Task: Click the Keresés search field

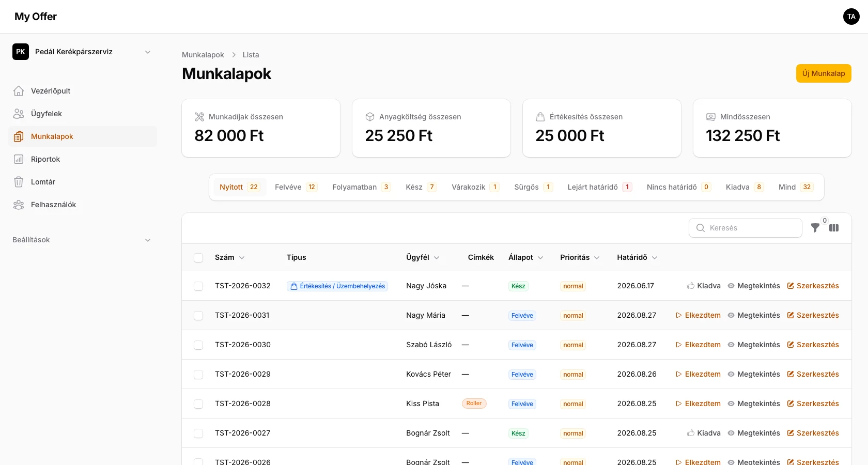Action: tap(745, 228)
